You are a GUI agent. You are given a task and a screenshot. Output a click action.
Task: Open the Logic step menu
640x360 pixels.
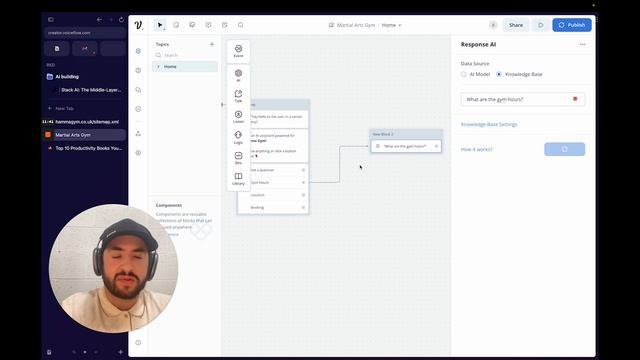pyautogui.click(x=238, y=138)
